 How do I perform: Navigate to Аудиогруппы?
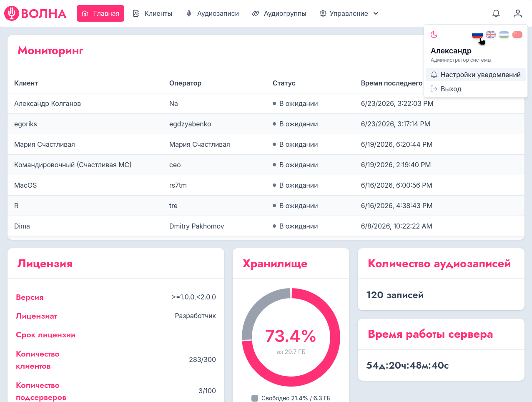pos(279,13)
